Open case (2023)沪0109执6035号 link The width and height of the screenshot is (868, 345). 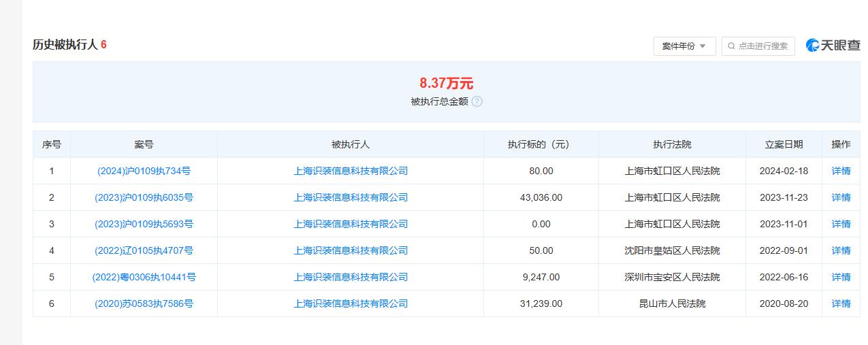click(x=144, y=197)
